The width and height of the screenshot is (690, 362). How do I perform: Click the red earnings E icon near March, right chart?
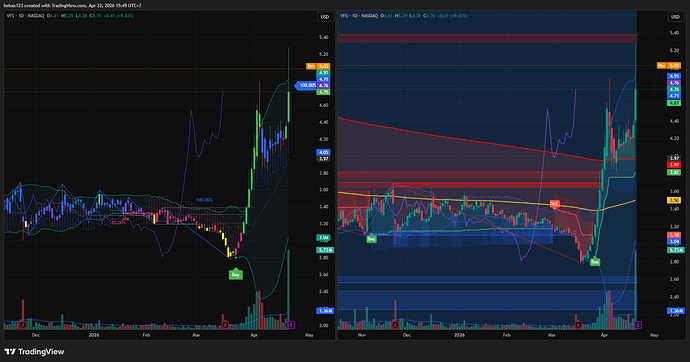pos(578,325)
